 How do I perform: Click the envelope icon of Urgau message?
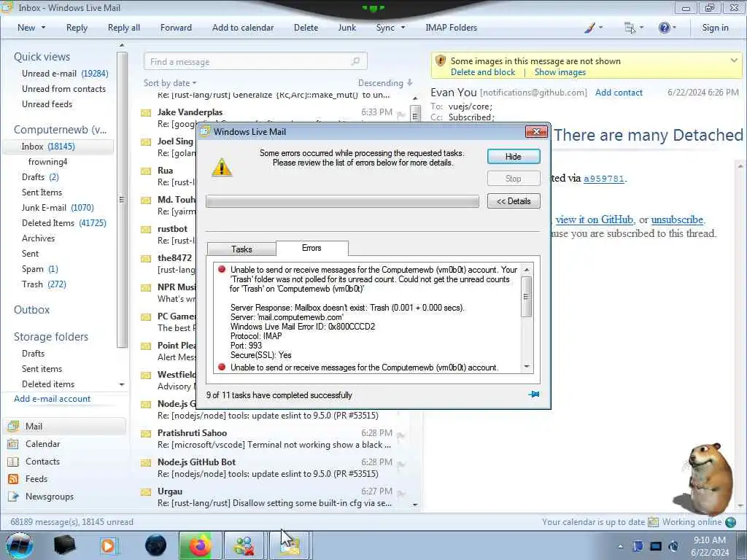pos(146,491)
